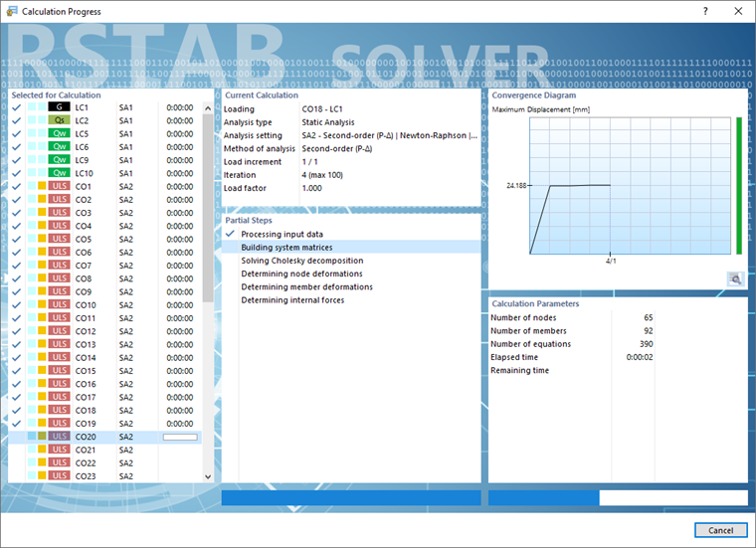Click the '4 (max 100)' iteration value

(322, 175)
